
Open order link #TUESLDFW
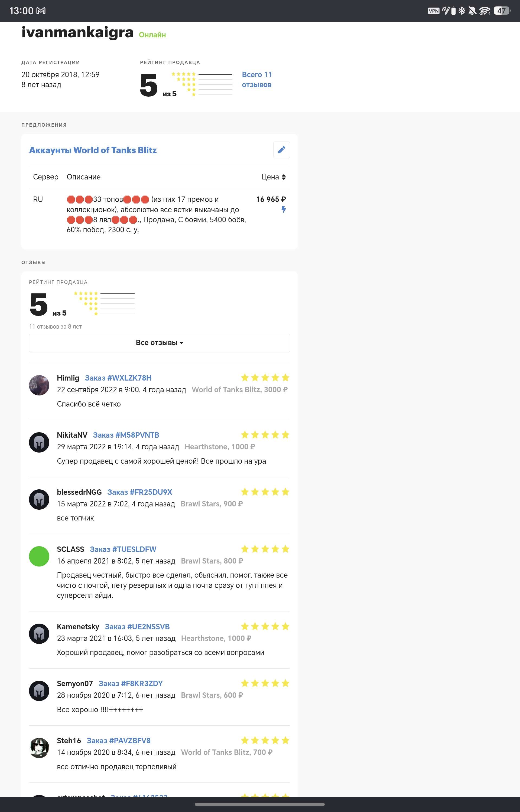tap(123, 549)
